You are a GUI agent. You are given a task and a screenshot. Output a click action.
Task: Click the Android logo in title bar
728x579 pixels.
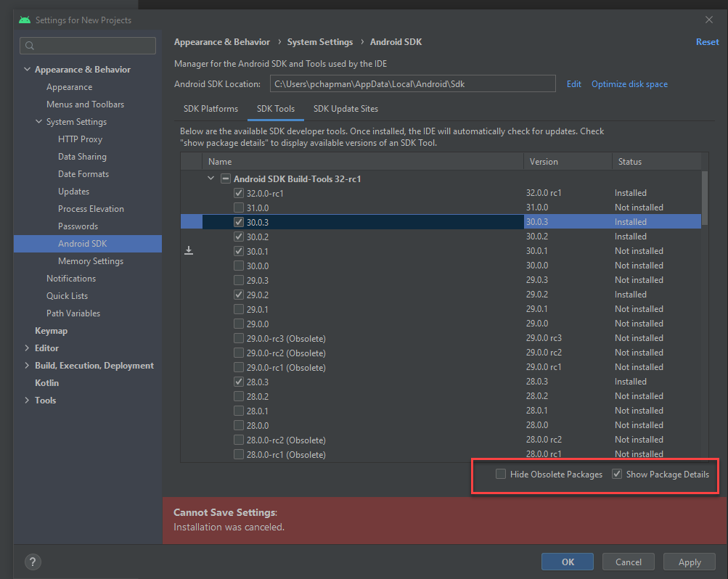tap(25, 20)
